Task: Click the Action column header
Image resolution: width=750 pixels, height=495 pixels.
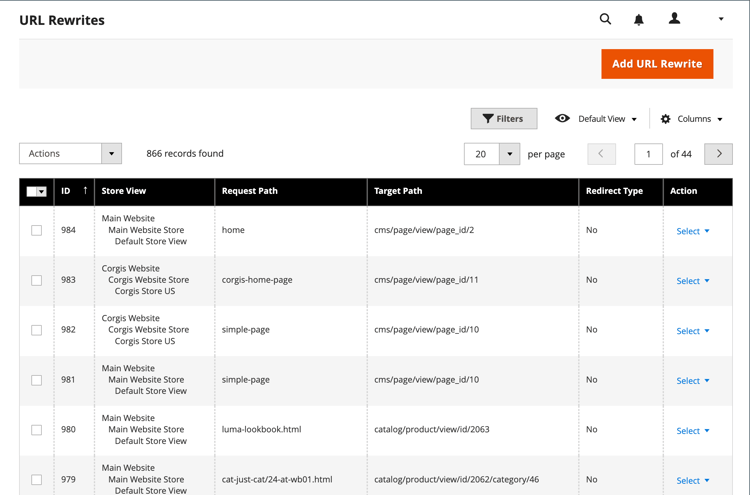Action: point(698,191)
